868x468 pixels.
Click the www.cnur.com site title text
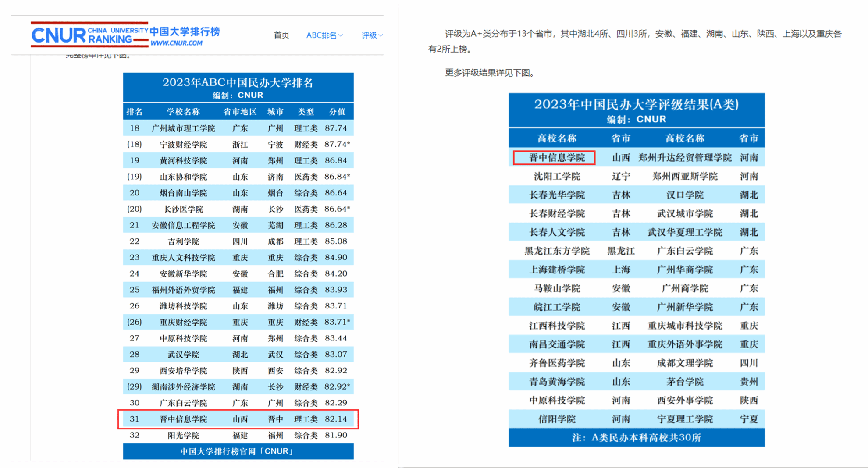click(x=176, y=43)
